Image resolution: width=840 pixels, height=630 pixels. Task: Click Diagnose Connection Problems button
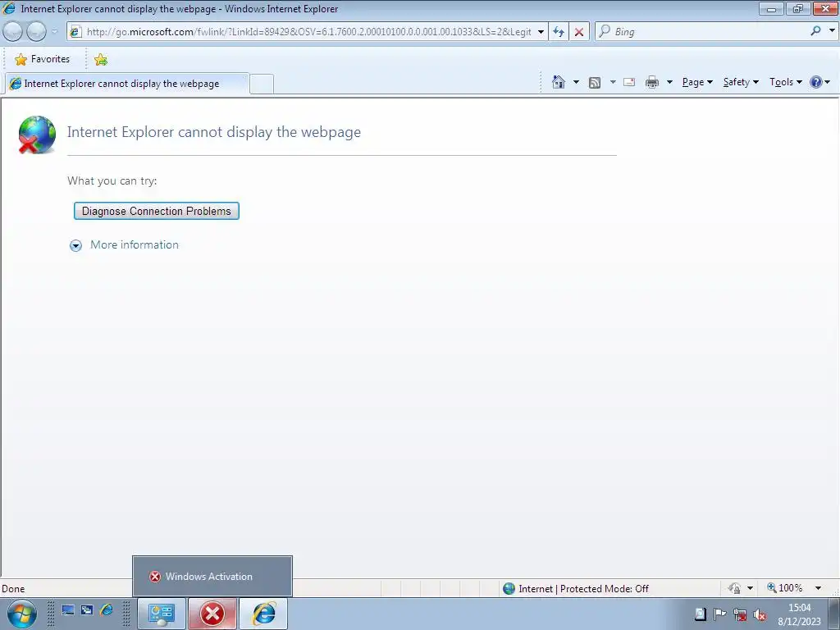(x=157, y=211)
